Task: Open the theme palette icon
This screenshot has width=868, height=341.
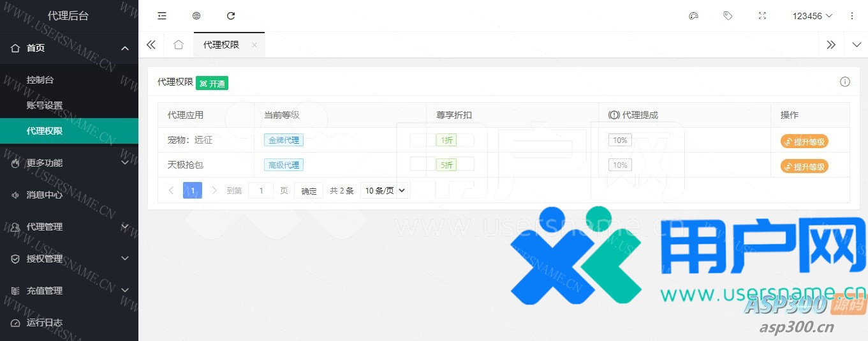Action: (693, 16)
